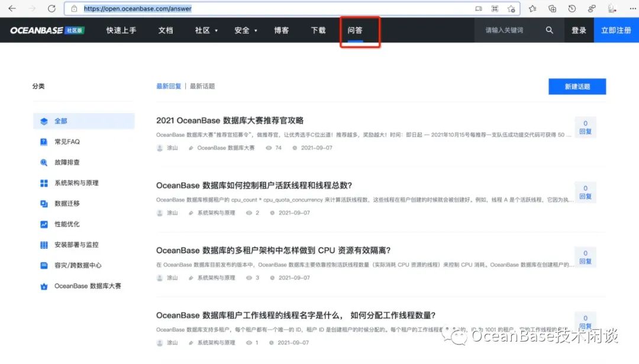Viewport: 639px width, 364px height.
Task: Click the 新建话题 button
Action: 577,86
